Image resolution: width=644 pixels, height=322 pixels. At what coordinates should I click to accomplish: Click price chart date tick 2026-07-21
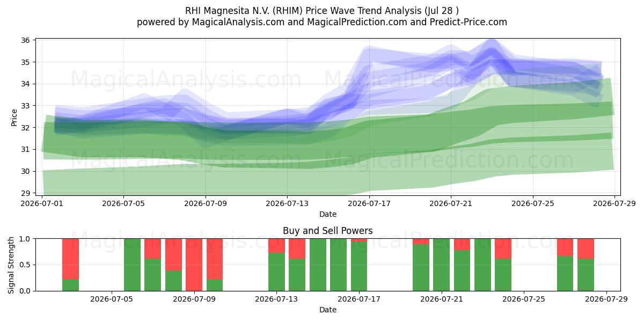point(451,204)
